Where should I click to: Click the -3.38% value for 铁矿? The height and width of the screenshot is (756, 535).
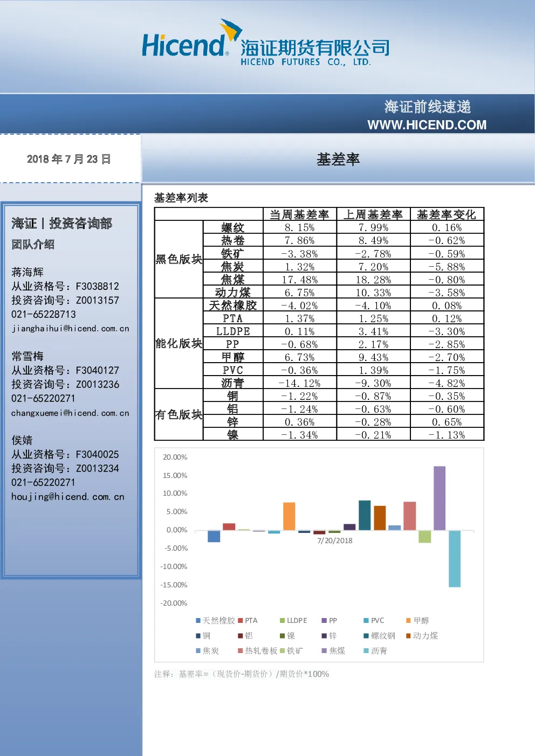pyautogui.click(x=299, y=254)
